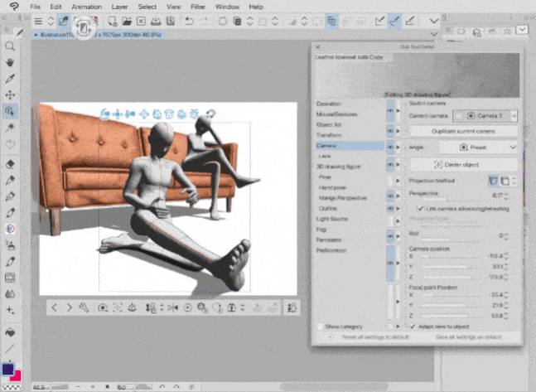Viewport: 536px width, 392px height.
Task: Open the Animation menu
Action: 86,7
